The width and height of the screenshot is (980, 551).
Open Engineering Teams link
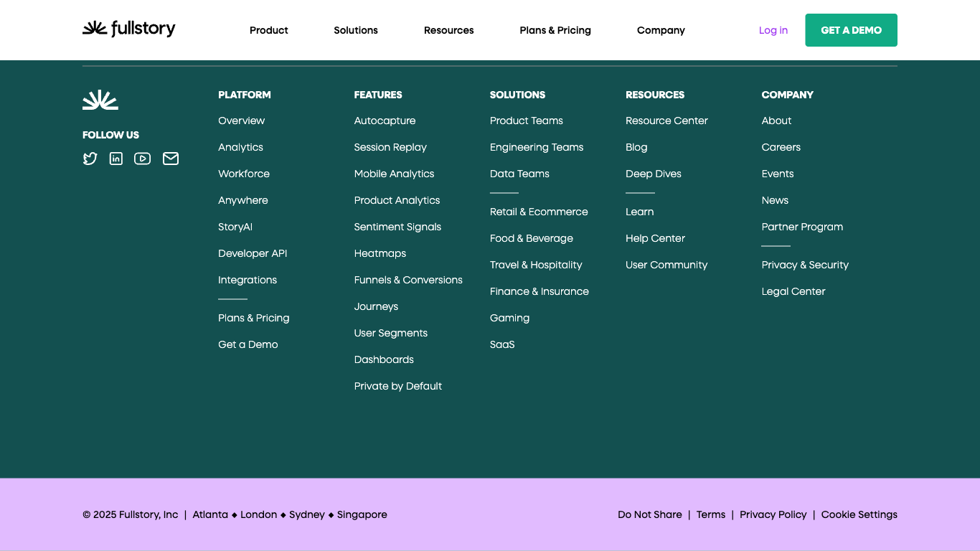537,147
